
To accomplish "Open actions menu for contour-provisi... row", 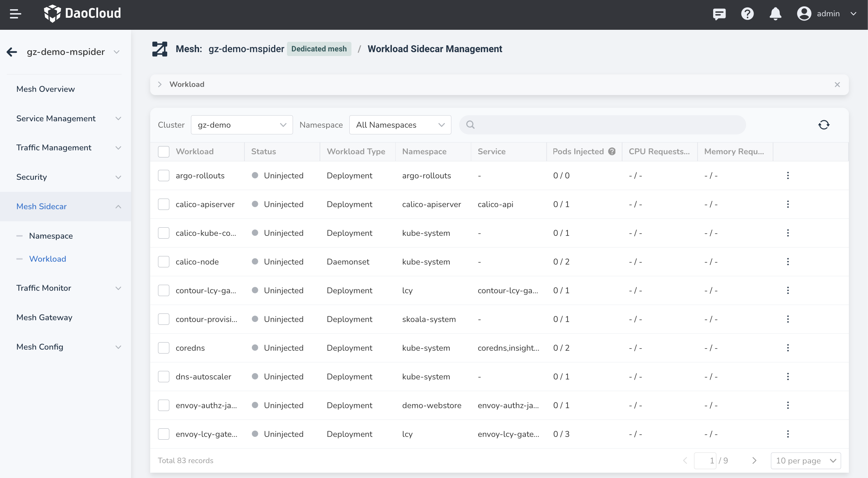I will 788,319.
